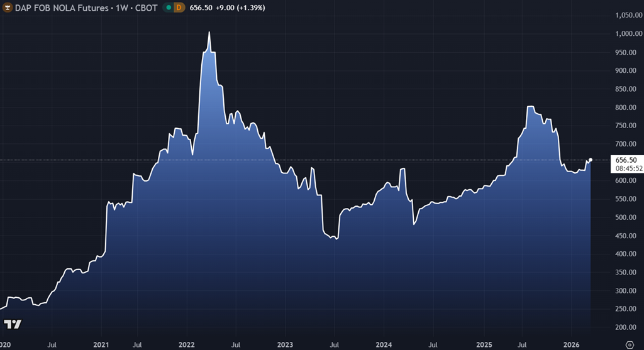Click the 2023 label on the time axis
Image resolution: width=644 pixels, height=350 pixels.
(285, 345)
